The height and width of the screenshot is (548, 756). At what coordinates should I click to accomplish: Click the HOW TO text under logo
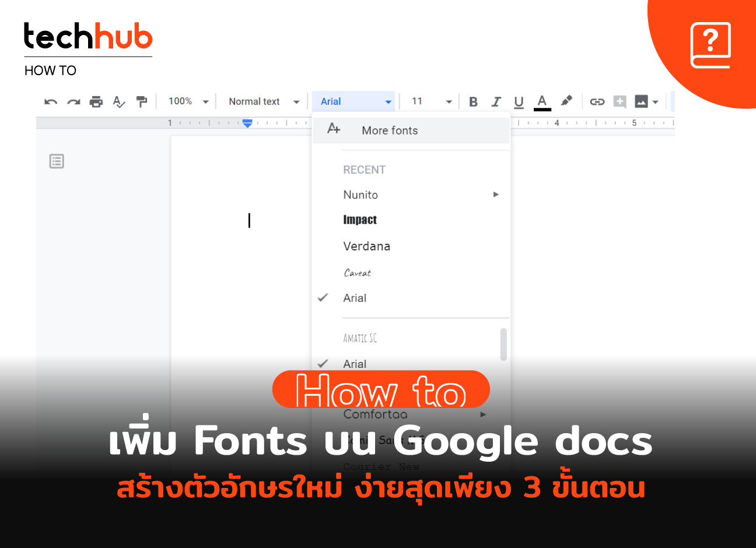[50, 71]
